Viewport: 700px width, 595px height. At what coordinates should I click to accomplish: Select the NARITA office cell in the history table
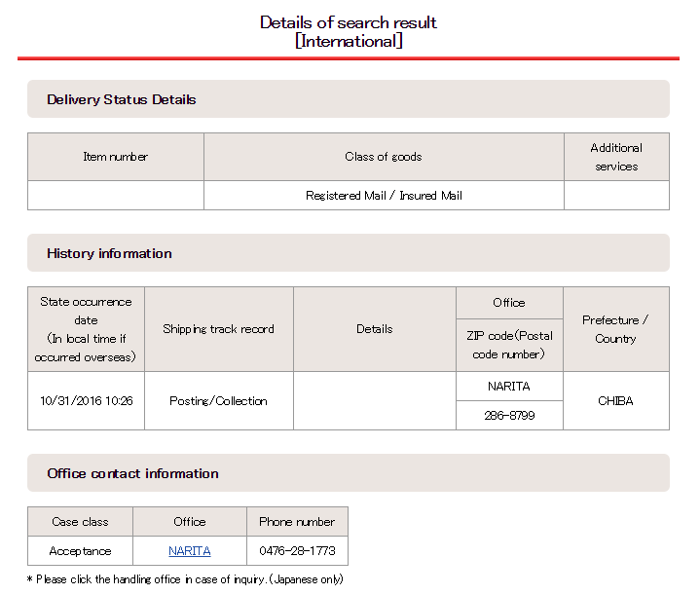[509, 386]
